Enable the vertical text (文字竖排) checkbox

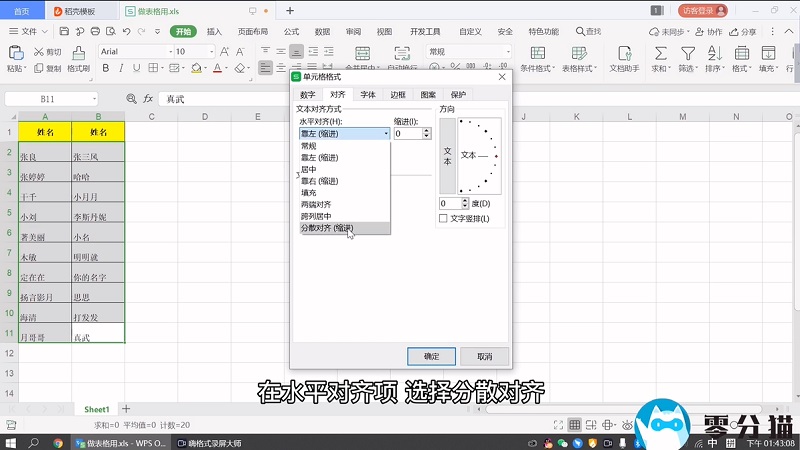[x=444, y=218]
